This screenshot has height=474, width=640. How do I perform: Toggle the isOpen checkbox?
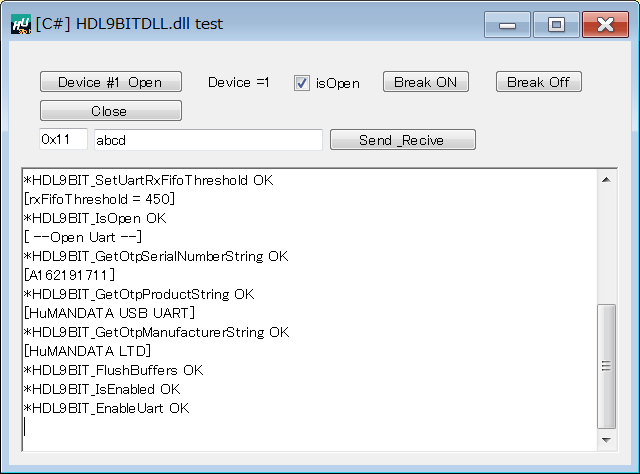(x=302, y=83)
